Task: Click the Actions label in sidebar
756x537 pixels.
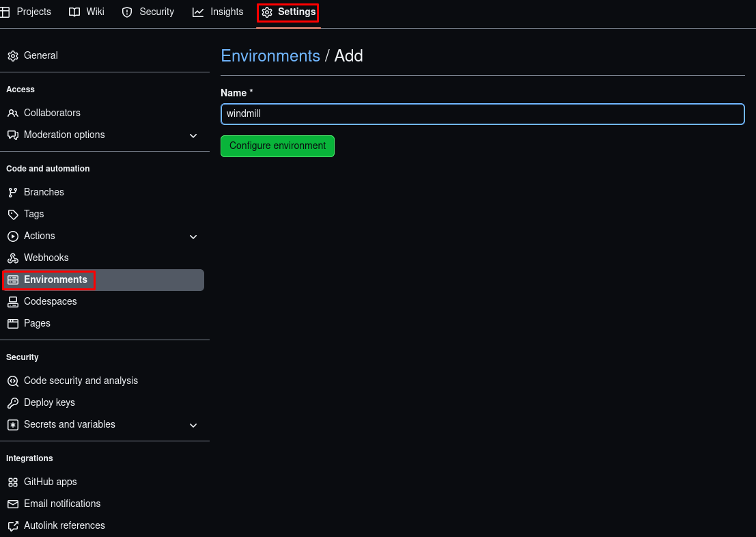Action: [x=40, y=236]
